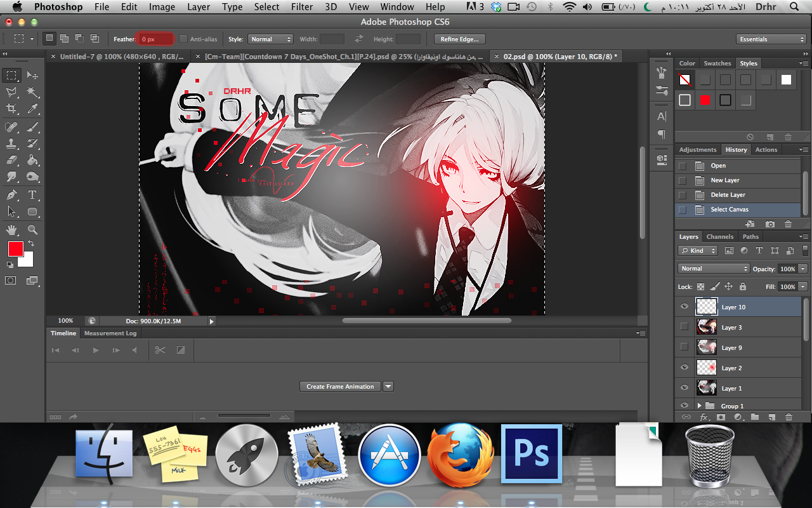Image resolution: width=812 pixels, height=508 pixels.
Task: Add a layer mask
Action: point(721,417)
